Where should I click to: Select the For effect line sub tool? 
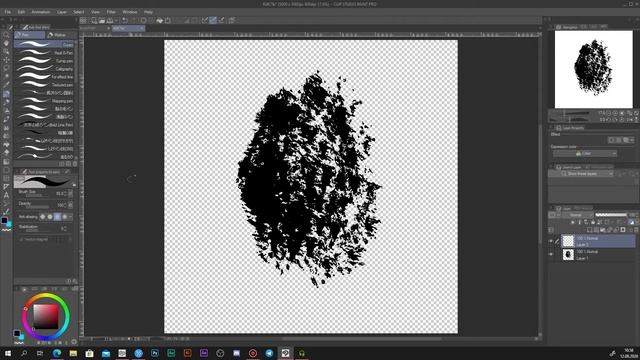point(44,77)
